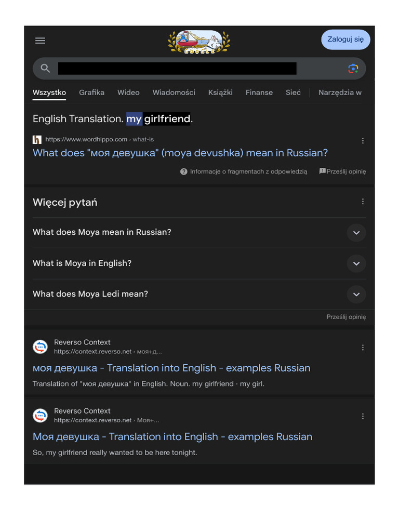Click the featured snippet info icon
The image size is (399, 532).
pos(184,171)
